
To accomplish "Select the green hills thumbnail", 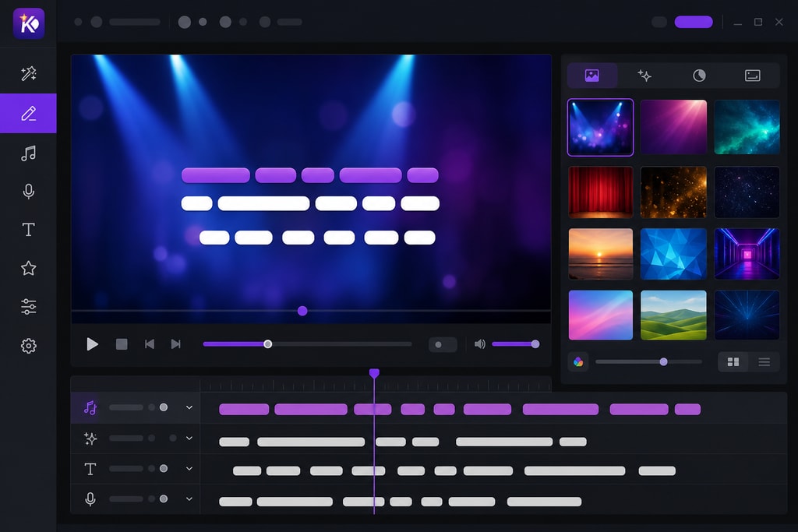I will coord(673,315).
